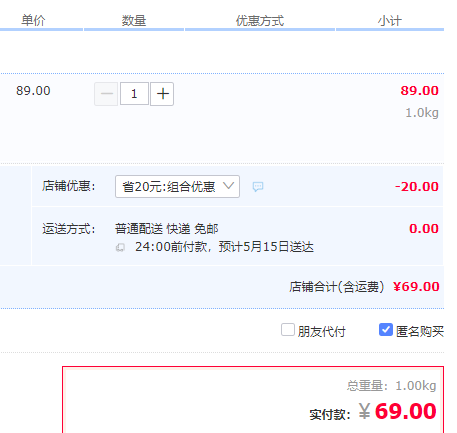Uncheck the 匿名购买 checkbox
Screen dimensions: 457x433
click(x=386, y=330)
